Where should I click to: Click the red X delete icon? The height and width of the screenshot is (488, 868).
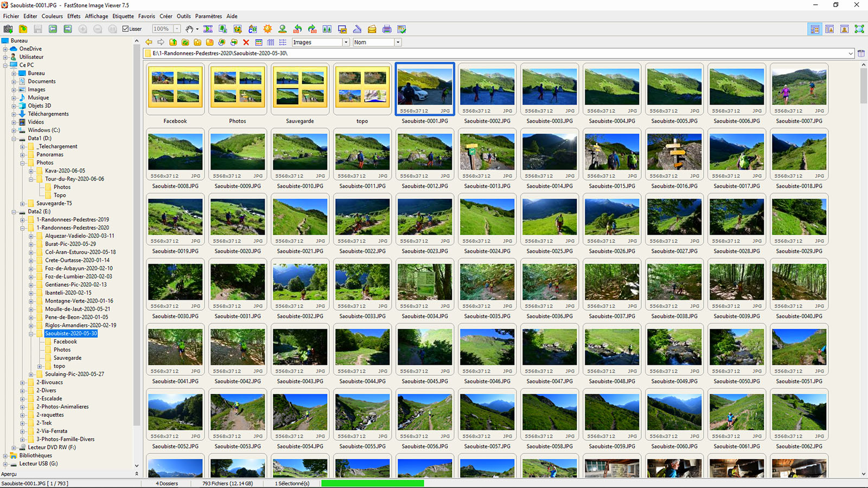pos(246,42)
